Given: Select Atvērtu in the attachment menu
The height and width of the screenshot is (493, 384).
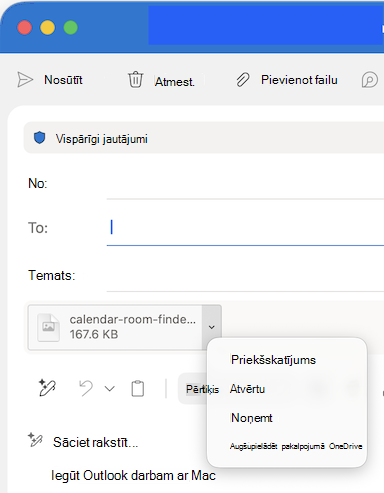Looking at the screenshot, I should coord(247,389).
